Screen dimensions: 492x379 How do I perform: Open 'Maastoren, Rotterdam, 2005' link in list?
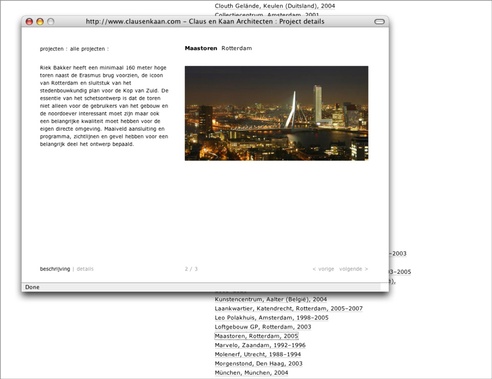(256, 336)
